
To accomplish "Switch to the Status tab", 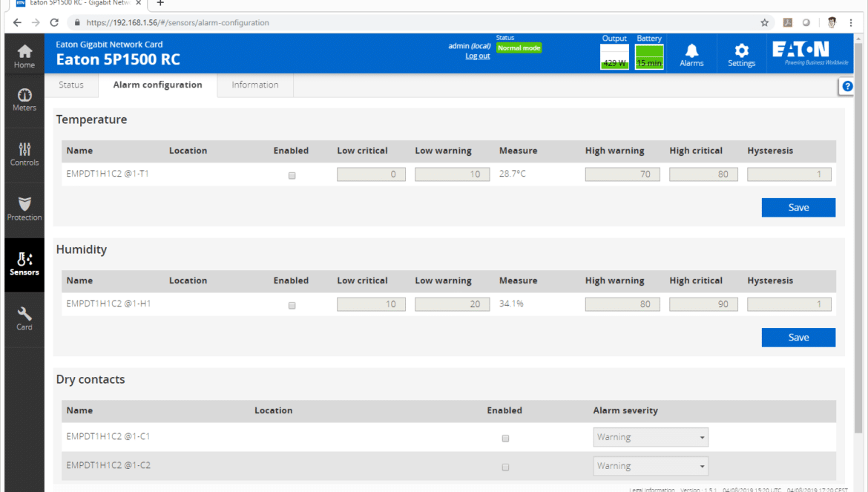I will [x=71, y=85].
